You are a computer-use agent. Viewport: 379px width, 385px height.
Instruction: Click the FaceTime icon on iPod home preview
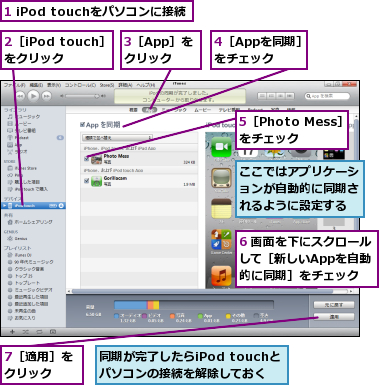[221, 147]
